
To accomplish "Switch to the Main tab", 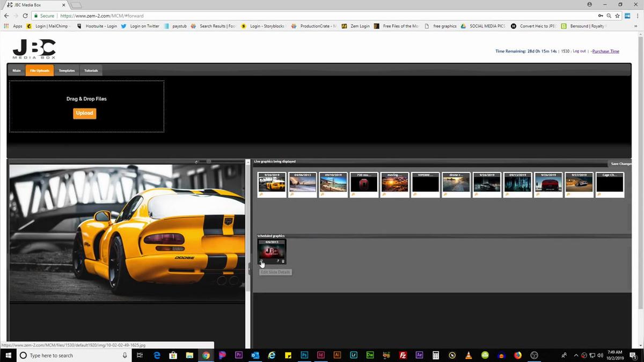I will pos(17,70).
